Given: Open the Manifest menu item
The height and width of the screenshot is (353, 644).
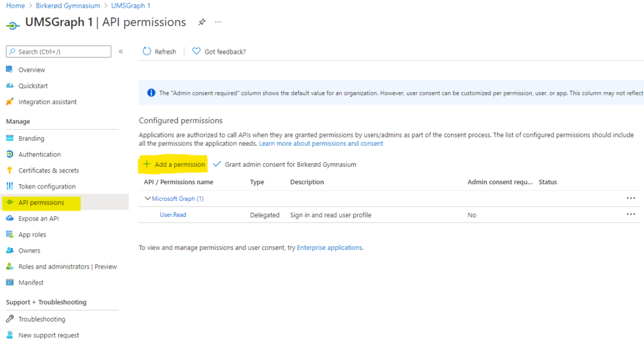Looking at the screenshot, I should point(31,283).
